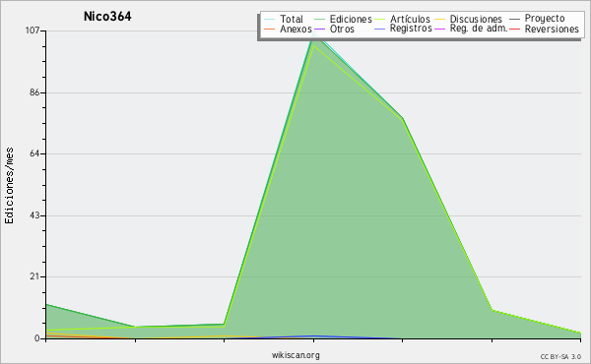Image resolution: width=591 pixels, height=364 pixels.
Task: Click the Ediciones legend entry
Action: 351,19
